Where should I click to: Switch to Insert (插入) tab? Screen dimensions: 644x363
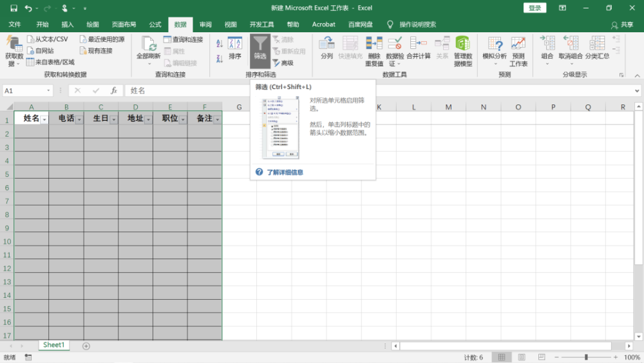(x=68, y=25)
